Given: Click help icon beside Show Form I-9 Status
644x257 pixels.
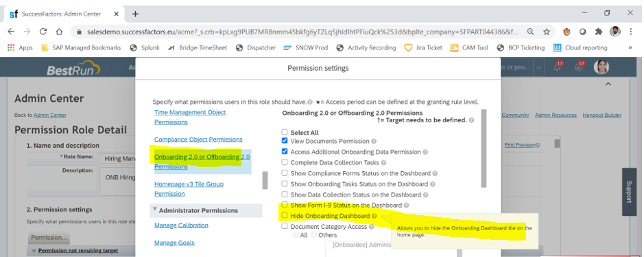Looking at the screenshot, I should [406, 205].
